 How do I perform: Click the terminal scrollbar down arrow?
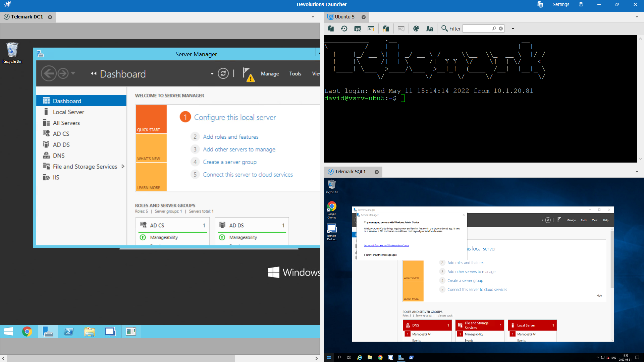[x=640, y=159]
